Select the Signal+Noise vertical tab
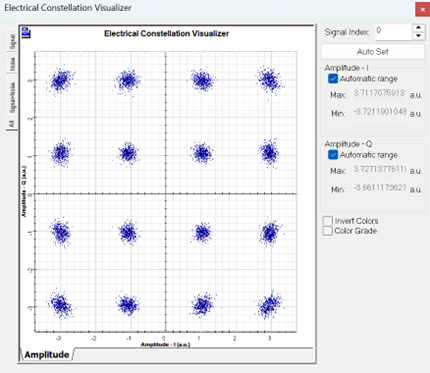Viewport: 430px width, 373px height. [x=12, y=96]
